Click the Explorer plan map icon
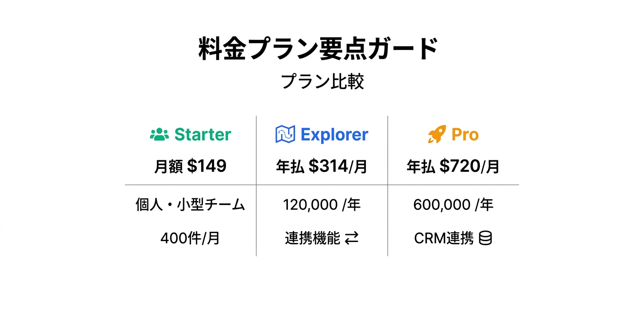The image size is (644, 318). (285, 134)
